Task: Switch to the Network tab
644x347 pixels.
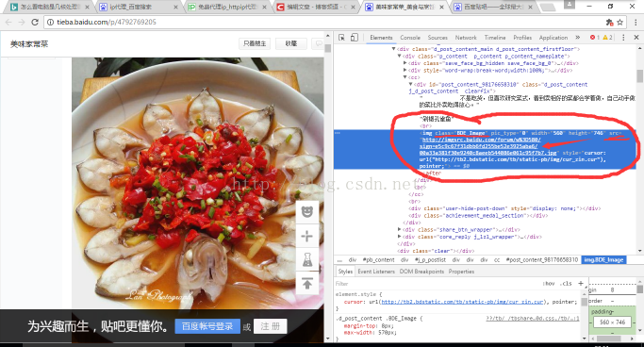Action: 466,38
